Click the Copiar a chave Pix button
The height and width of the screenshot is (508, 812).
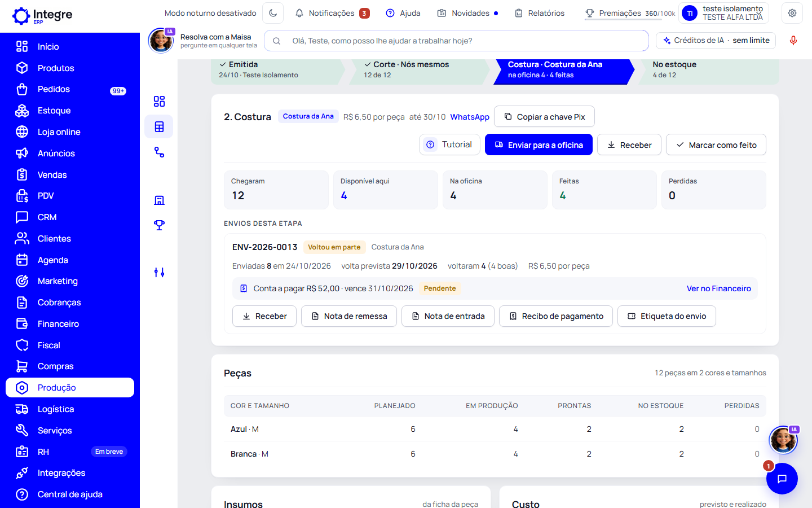544,117
